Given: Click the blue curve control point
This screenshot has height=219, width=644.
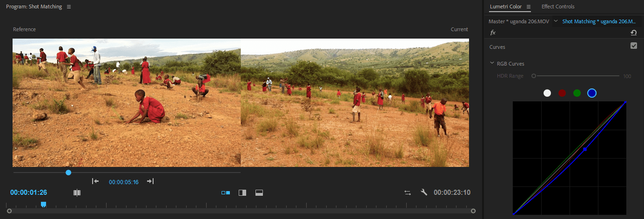Looking at the screenshot, I should (585, 149).
